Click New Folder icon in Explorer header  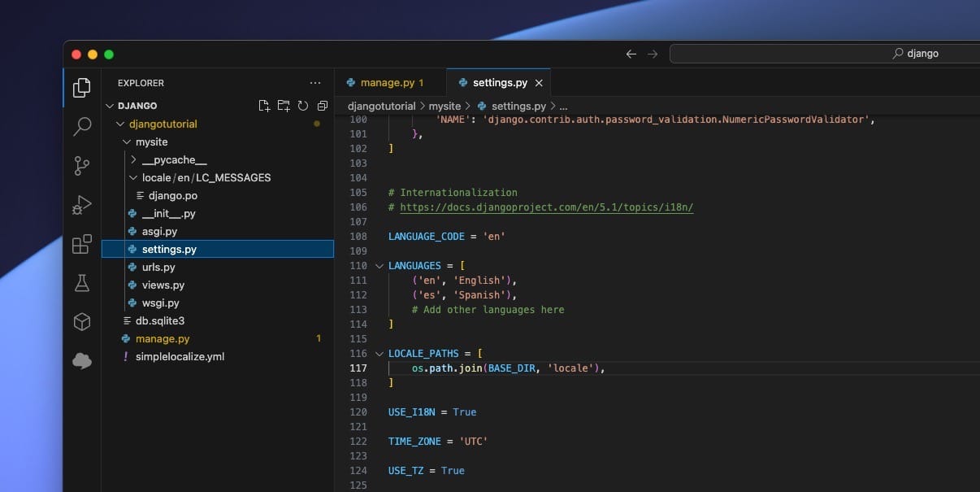coord(284,106)
